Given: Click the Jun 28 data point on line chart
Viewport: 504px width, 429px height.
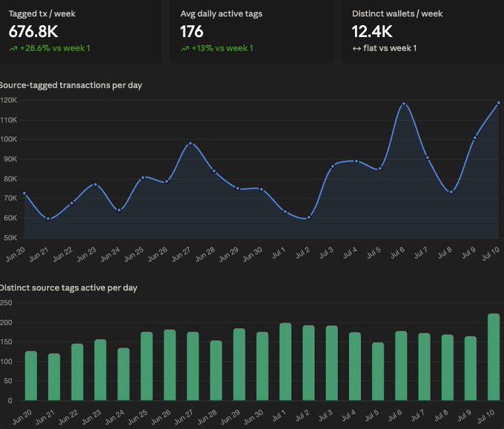Looking at the screenshot, I should 214,171.
